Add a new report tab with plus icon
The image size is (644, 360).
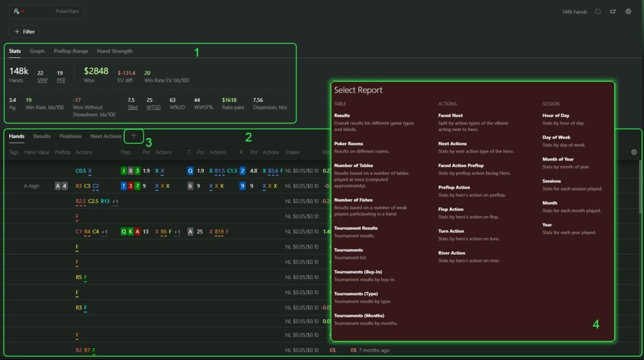pos(133,136)
